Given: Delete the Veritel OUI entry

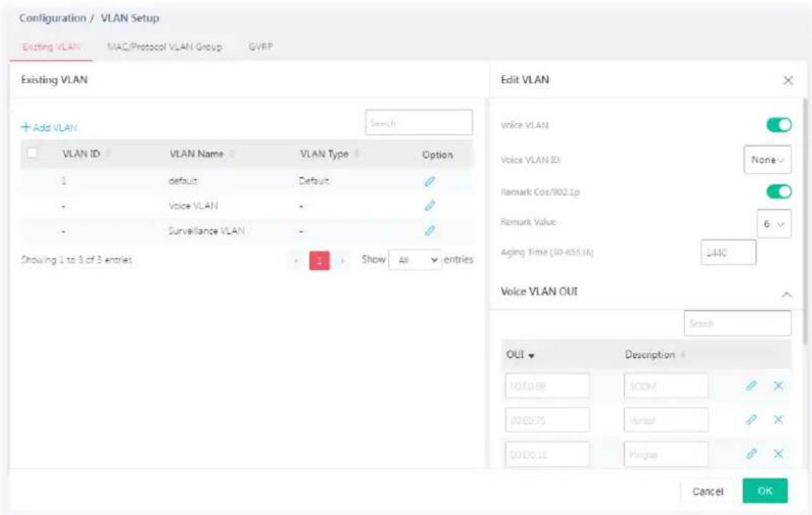Looking at the screenshot, I should pos(778,419).
